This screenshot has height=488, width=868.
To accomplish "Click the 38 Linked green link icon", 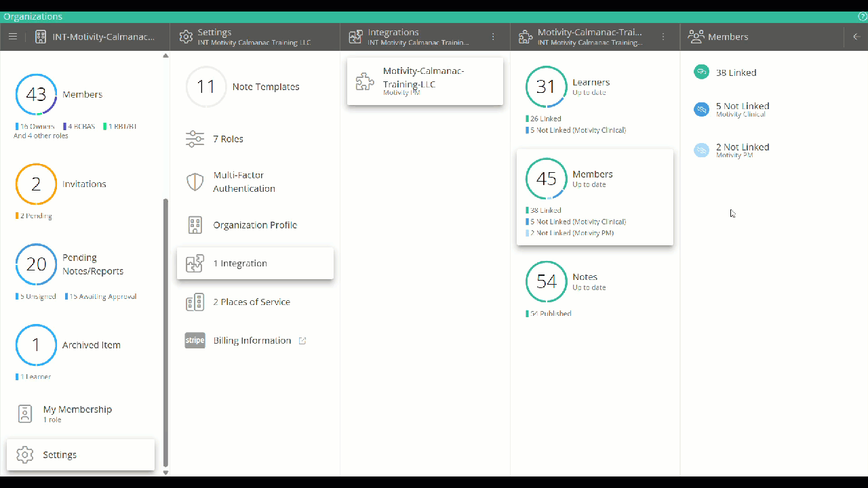I will pos(701,73).
